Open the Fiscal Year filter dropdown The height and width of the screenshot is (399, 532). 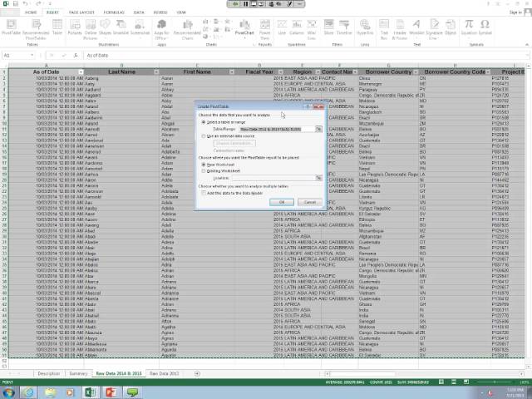tap(281, 72)
